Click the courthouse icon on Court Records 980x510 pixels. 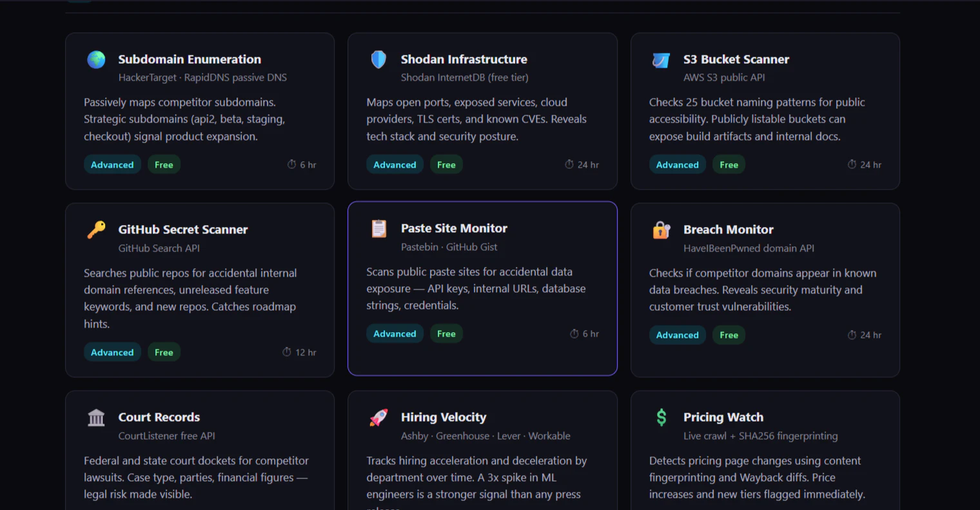96,418
